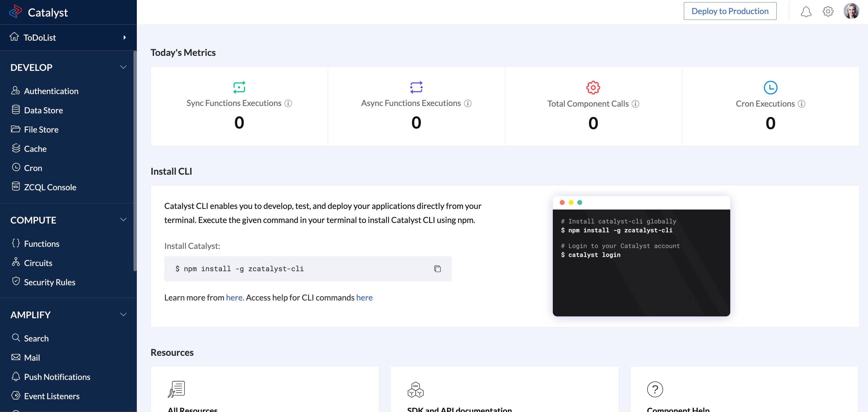This screenshot has width=868, height=412.
Task: Open the ZCQL Console
Action: [x=50, y=187]
